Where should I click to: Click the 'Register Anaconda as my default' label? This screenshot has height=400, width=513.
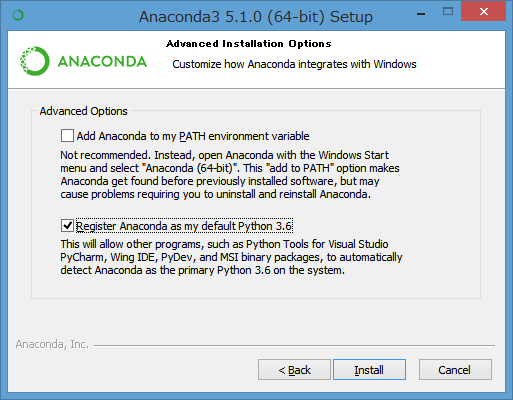(184, 226)
